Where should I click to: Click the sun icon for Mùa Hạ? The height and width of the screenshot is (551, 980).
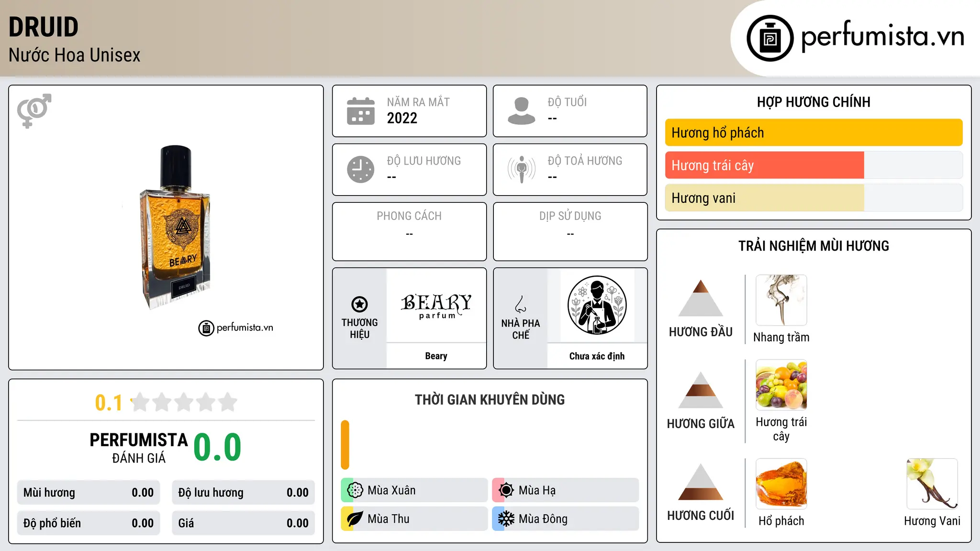click(x=506, y=490)
